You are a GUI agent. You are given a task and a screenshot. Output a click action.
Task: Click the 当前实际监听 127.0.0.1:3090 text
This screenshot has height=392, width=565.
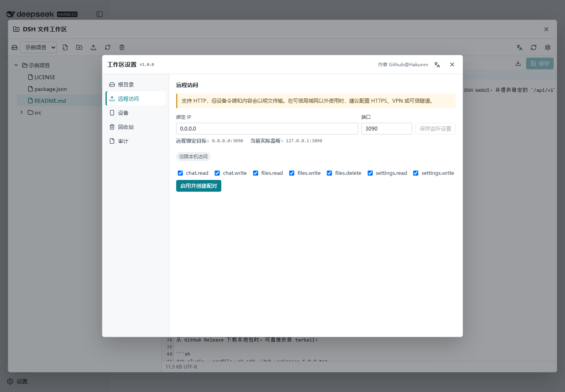pyautogui.click(x=286, y=141)
